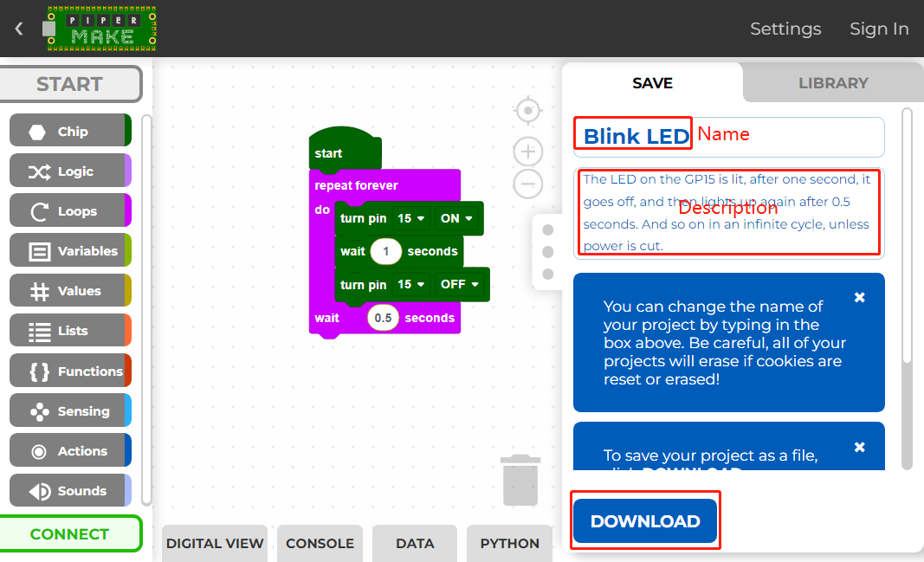Zoom out the workspace with minus icon
Viewport: 924px width, 562px height.
pyautogui.click(x=528, y=184)
